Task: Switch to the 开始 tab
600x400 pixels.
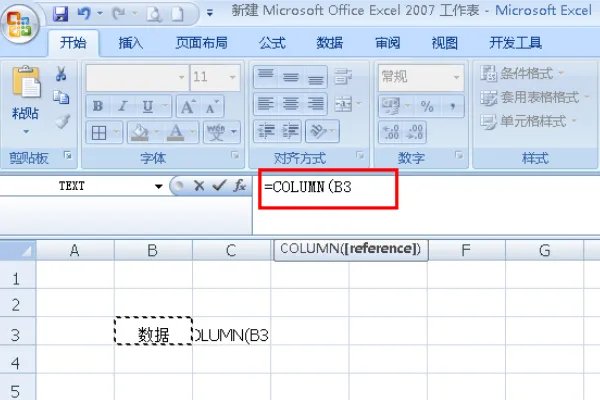Action: pyautogui.click(x=73, y=42)
